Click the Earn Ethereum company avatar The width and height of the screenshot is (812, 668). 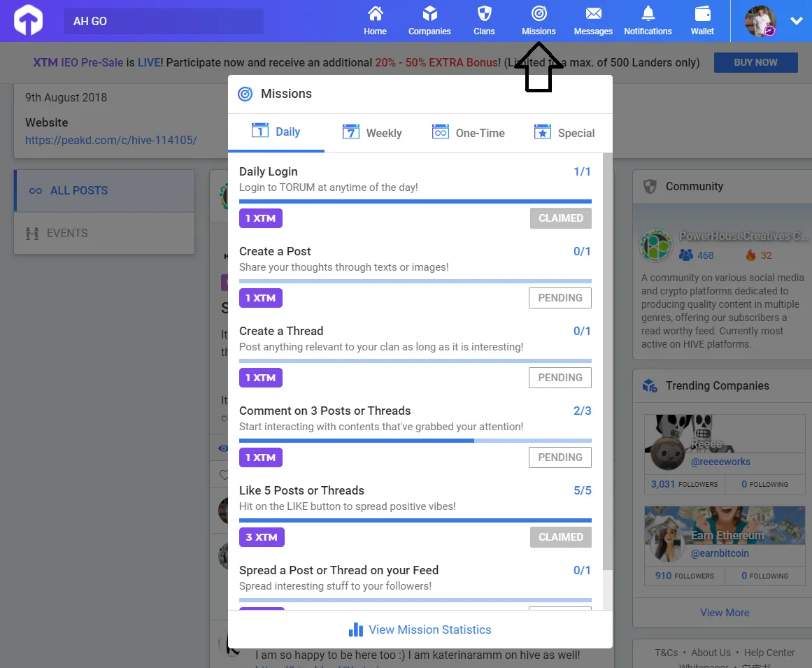667,545
